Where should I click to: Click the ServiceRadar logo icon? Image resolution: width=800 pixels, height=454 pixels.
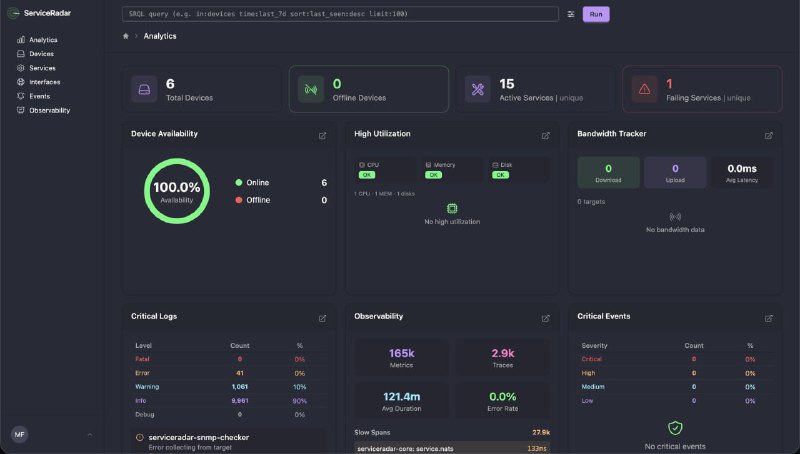15,13
